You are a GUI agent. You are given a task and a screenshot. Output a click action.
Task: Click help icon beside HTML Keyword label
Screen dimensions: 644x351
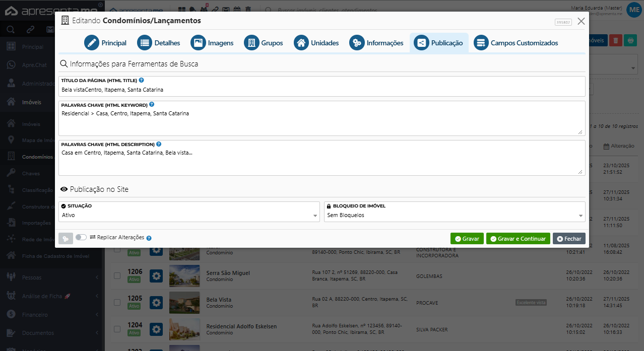coord(152,105)
